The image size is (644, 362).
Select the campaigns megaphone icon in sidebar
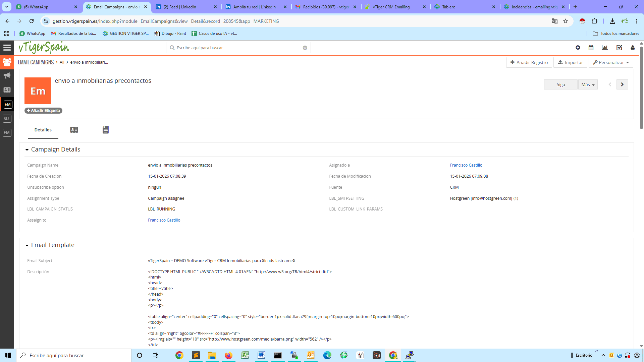point(7,75)
